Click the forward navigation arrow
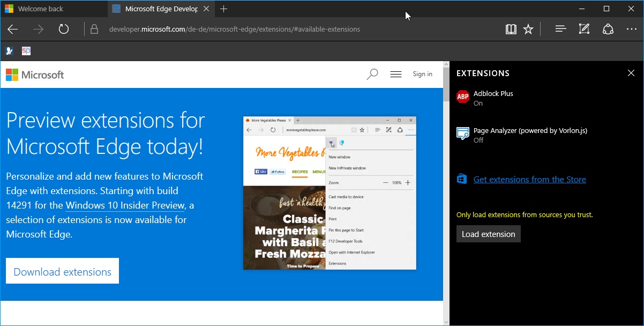644x326 pixels. 38,29
